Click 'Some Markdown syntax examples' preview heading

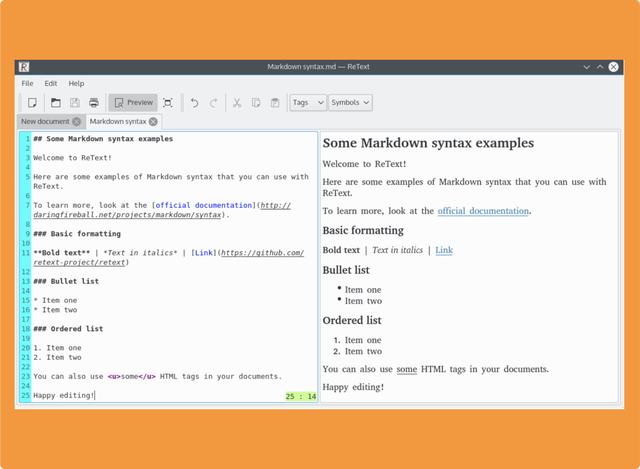point(428,143)
